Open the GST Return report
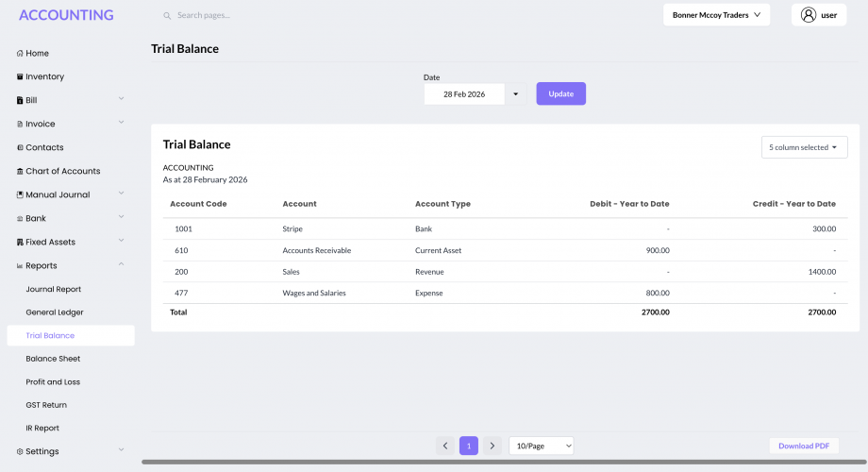Screen dimensions: 868x472 coord(46,405)
